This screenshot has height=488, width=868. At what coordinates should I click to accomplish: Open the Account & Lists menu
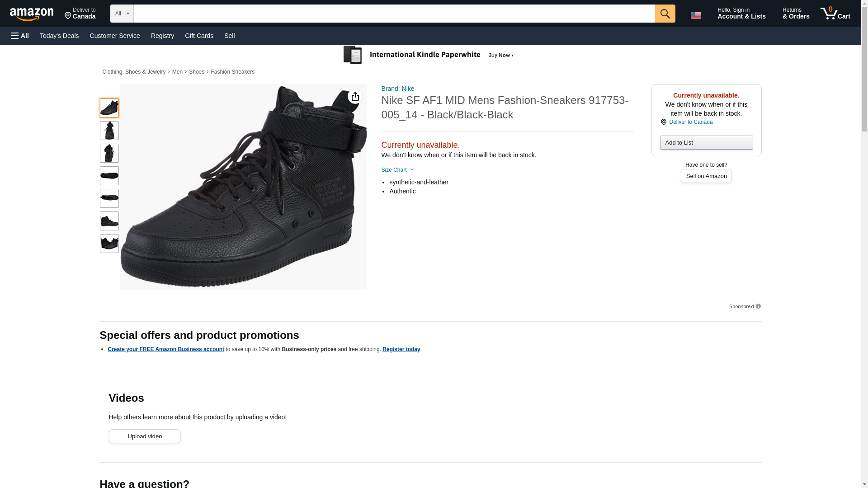[x=741, y=14]
